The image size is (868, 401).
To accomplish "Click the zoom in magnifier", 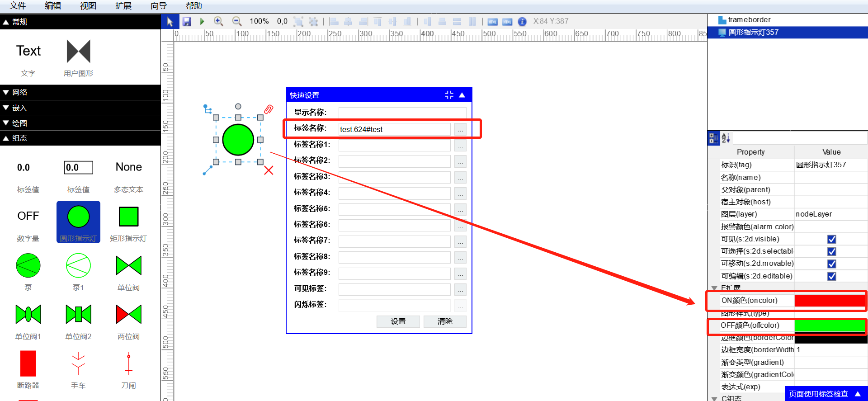I will tap(219, 21).
